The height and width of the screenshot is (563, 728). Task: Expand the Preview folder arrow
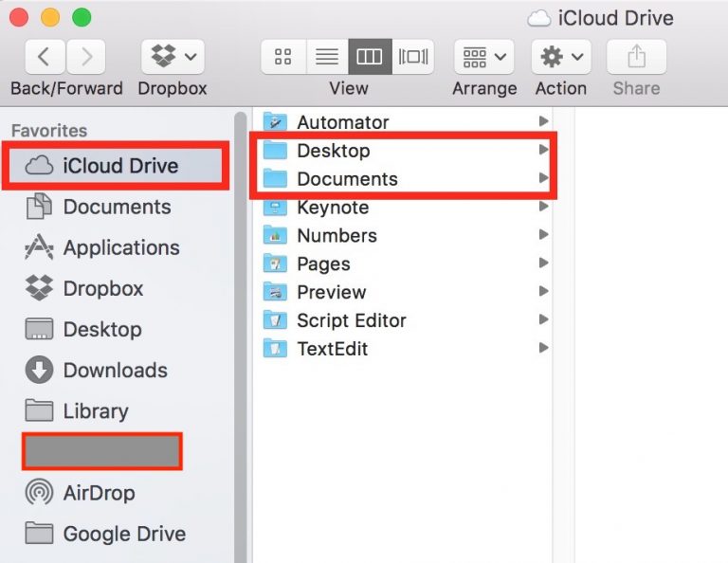coord(544,291)
